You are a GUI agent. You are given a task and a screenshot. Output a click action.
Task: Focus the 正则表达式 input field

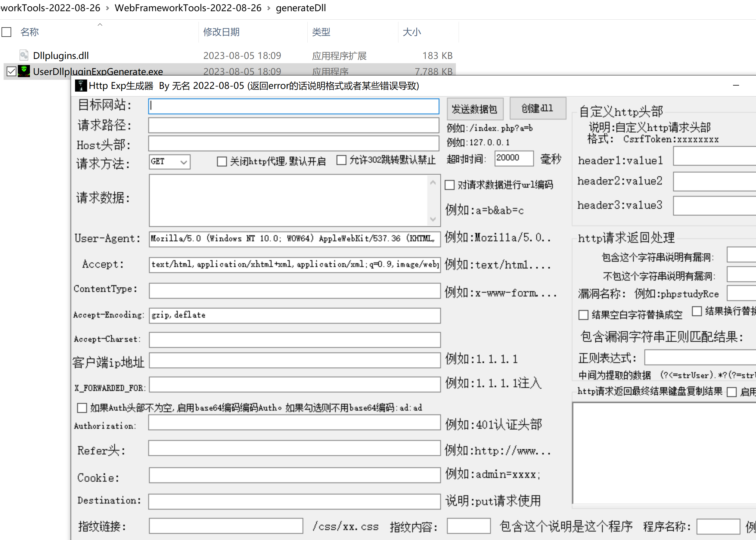pyautogui.click(x=700, y=357)
